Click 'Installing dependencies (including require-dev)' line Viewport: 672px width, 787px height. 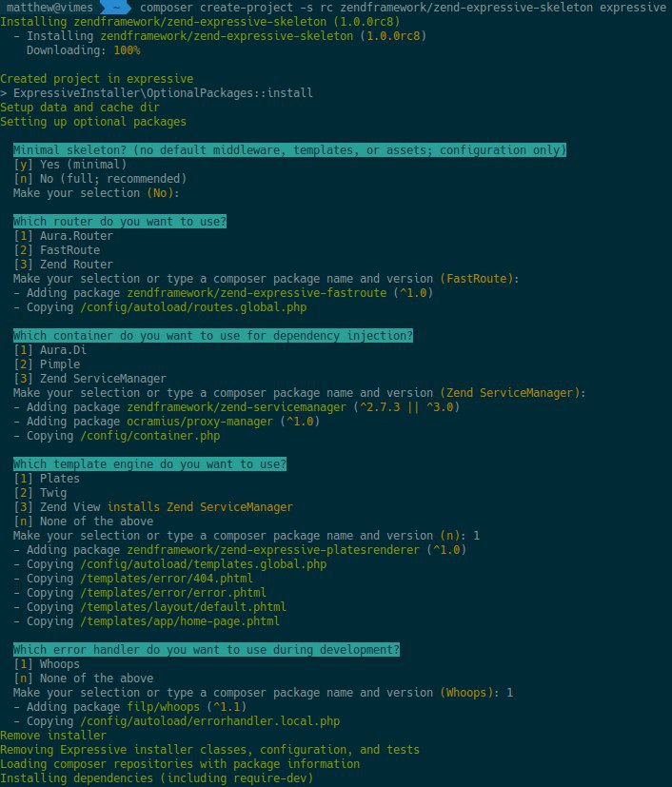pyautogui.click(x=157, y=778)
